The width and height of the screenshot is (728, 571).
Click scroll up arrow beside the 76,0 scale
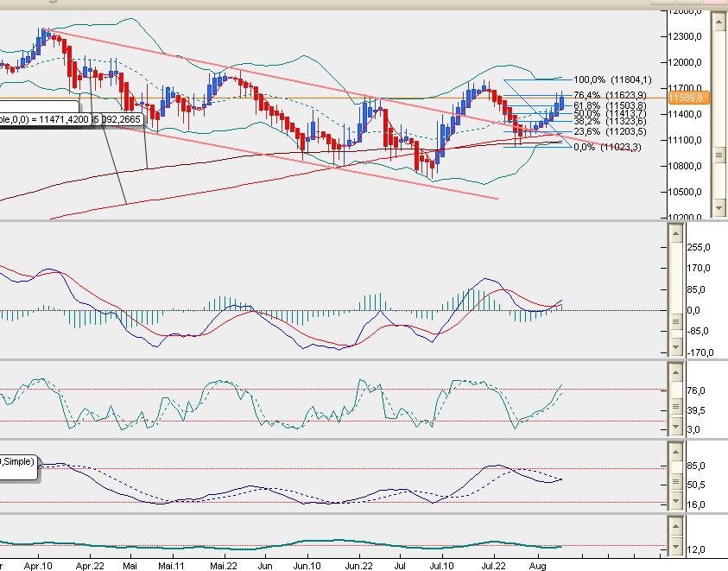point(675,371)
